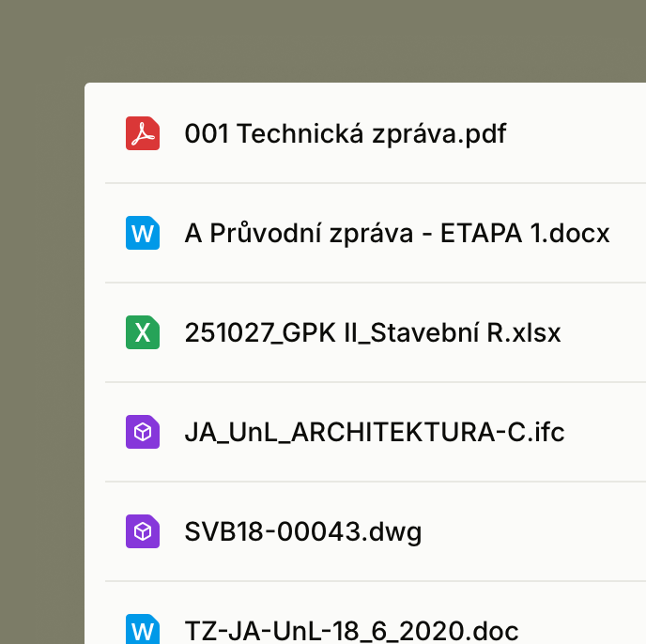Open 251027_GPK II_Stavební R.xlsx
This screenshot has height=644, width=646.
pos(373,332)
